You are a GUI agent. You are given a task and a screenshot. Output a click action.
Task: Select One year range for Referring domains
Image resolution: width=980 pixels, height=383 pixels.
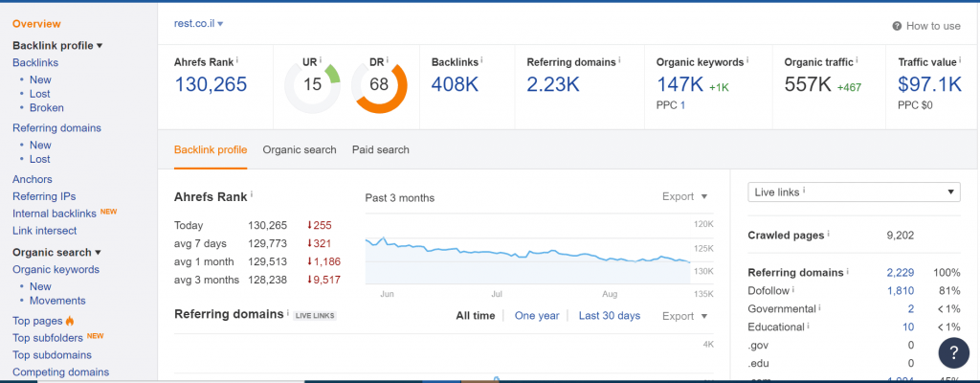(537, 315)
